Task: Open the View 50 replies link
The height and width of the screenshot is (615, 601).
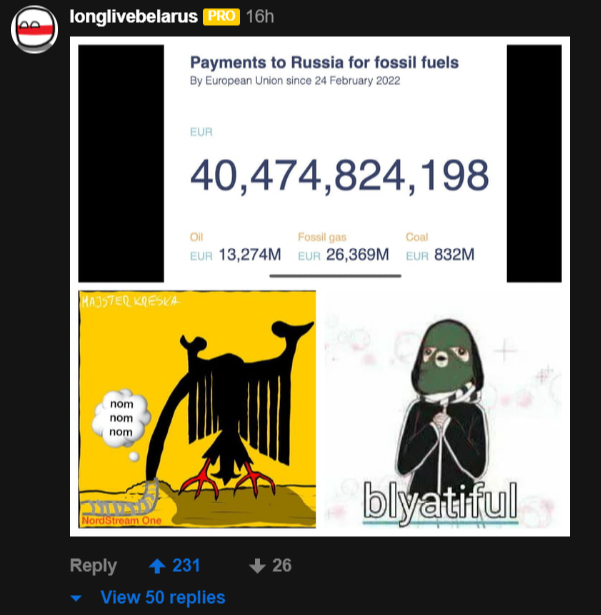Action: [x=163, y=597]
